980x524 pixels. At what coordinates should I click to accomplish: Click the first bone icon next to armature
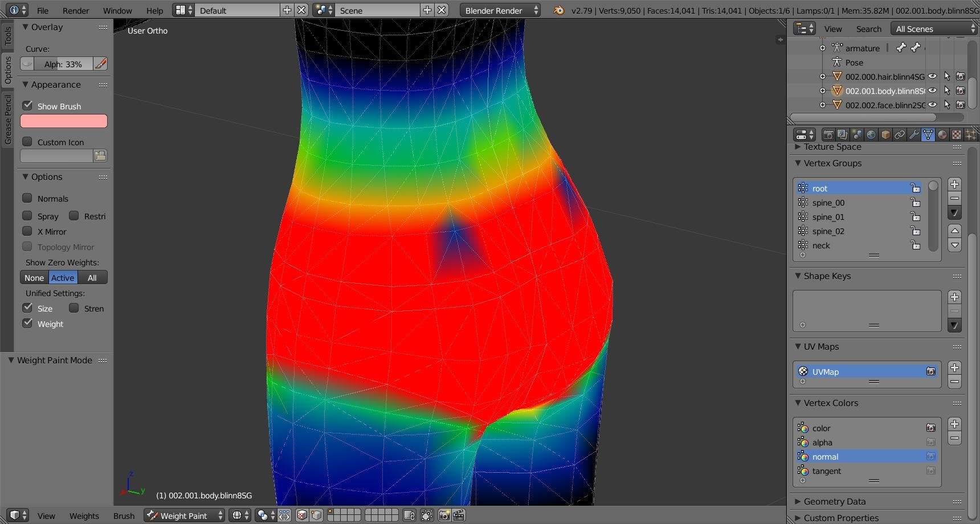(901, 48)
